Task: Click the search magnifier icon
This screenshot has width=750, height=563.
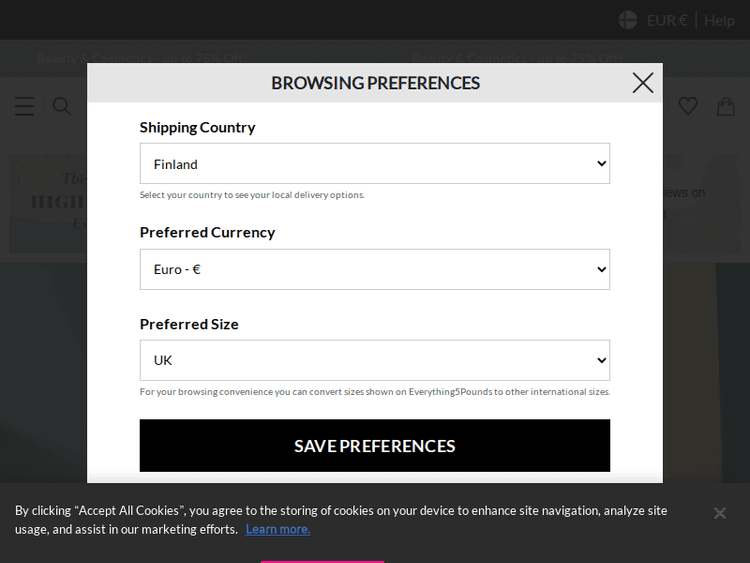Action: tap(62, 106)
